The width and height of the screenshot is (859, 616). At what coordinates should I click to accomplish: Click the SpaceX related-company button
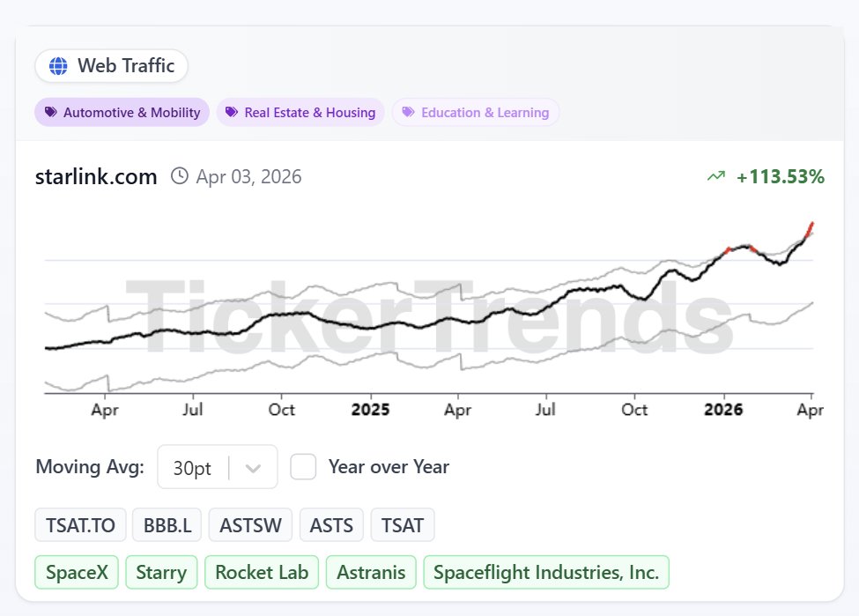click(x=77, y=572)
